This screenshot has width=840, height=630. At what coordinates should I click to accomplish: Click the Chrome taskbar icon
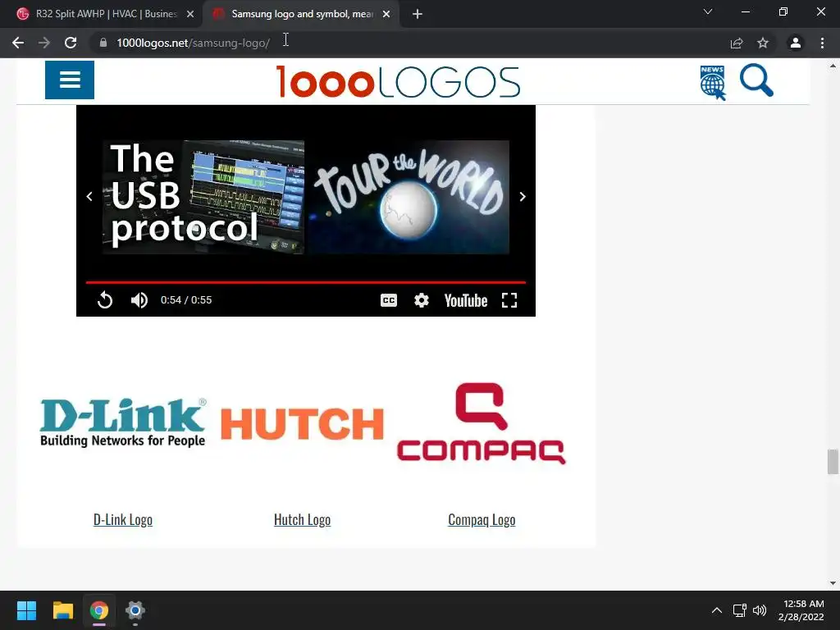pos(99,610)
